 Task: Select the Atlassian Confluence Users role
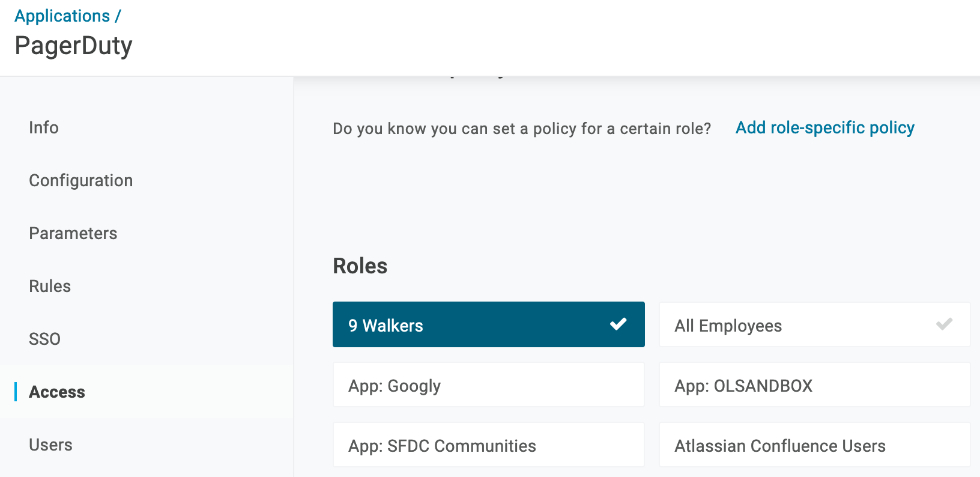(815, 445)
